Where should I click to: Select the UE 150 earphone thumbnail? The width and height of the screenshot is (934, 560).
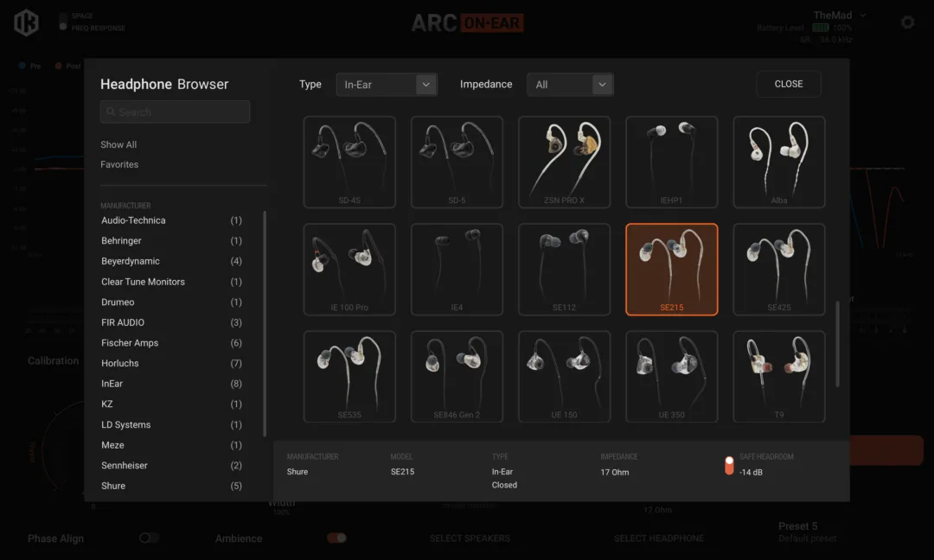coord(564,377)
